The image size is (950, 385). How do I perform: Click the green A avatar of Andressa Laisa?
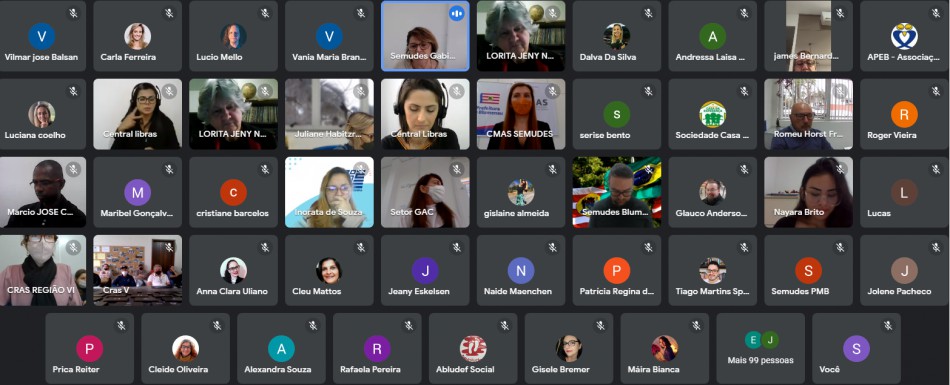(x=712, y=36)
